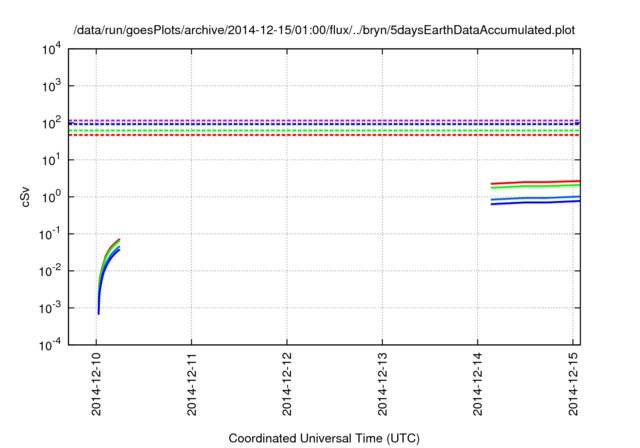Click the 2014-12-13 x-axis date
This screenshot has width=640, height=448.
382,384
